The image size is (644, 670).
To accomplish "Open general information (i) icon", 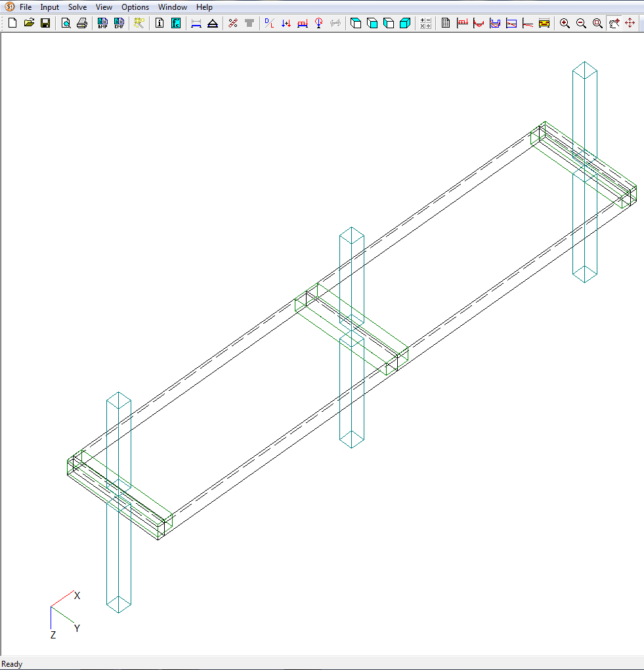I will point(160,24).
